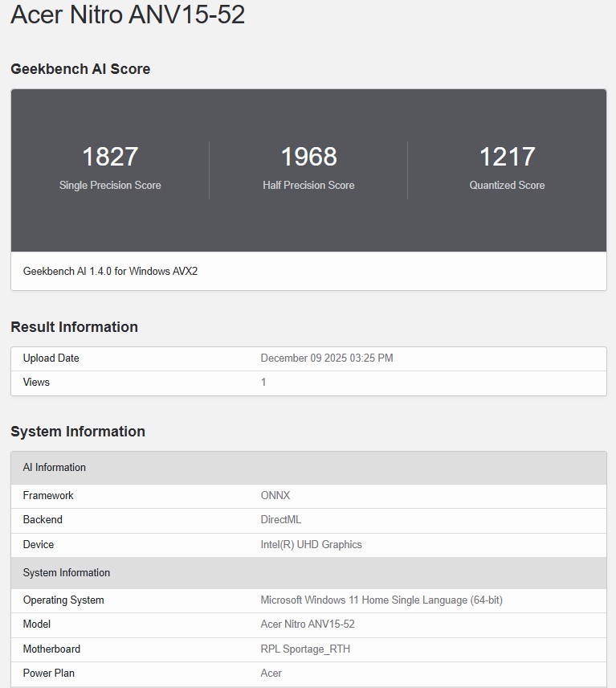
Task: Click the RPL Sportage_RTH motherboard value
Action: 305,649
